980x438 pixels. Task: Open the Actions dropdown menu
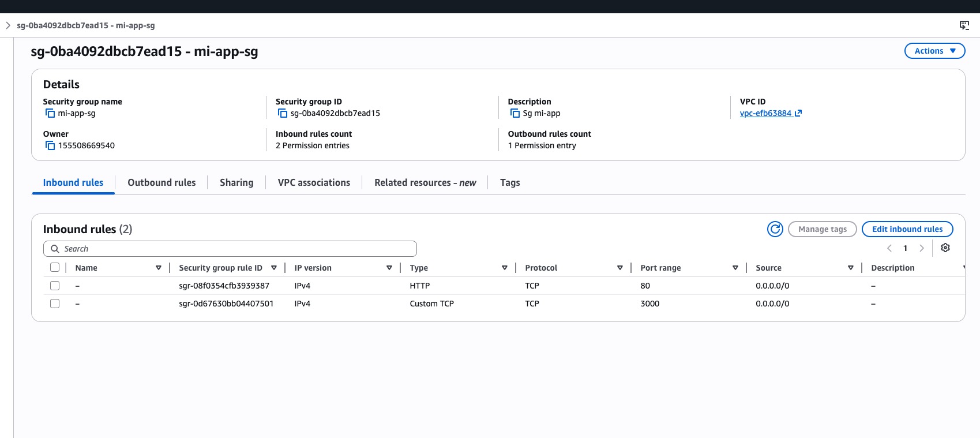point(934,51)
